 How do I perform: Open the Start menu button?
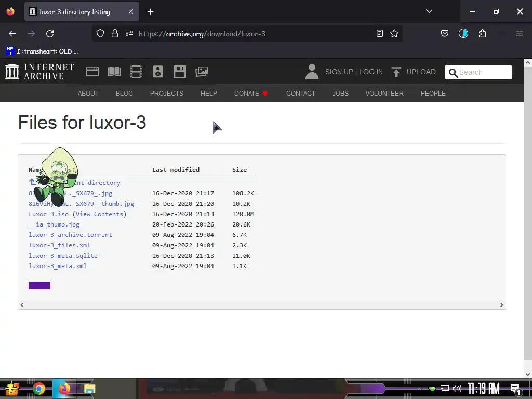[12, 389]
